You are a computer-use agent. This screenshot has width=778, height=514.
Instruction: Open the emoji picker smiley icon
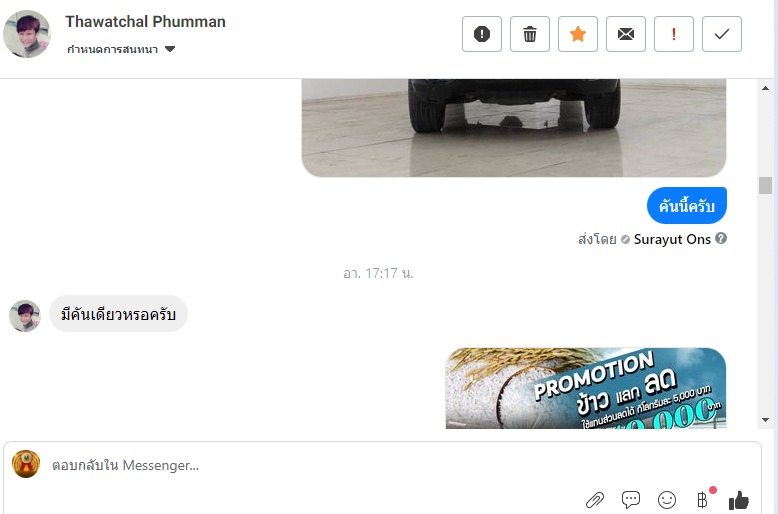click(666, 500)
